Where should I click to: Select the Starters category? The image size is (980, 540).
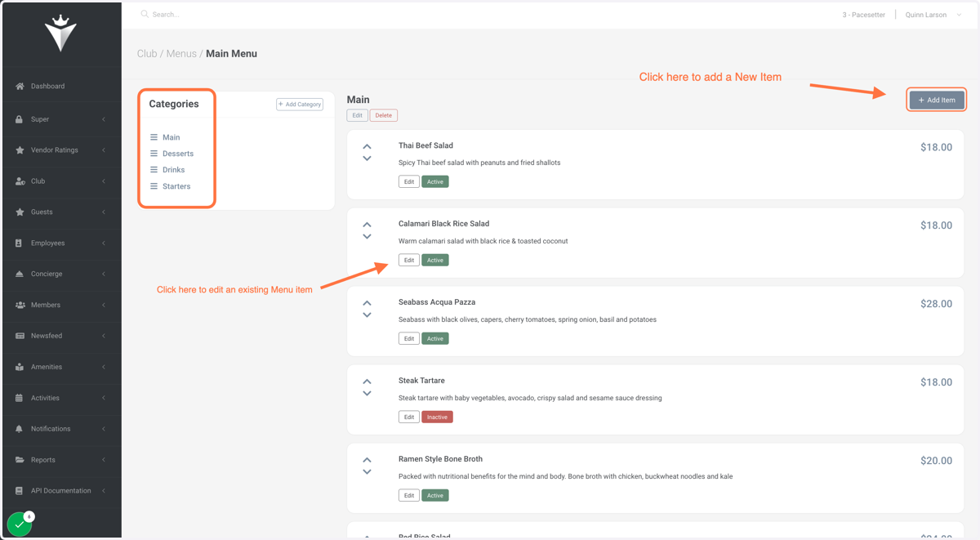176,186
